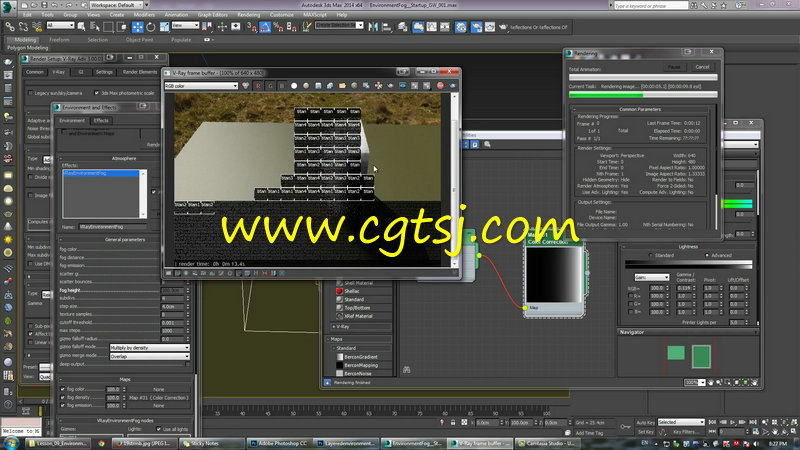Open the gizmo falloff mode dropdown

click(x=149, y=347)
